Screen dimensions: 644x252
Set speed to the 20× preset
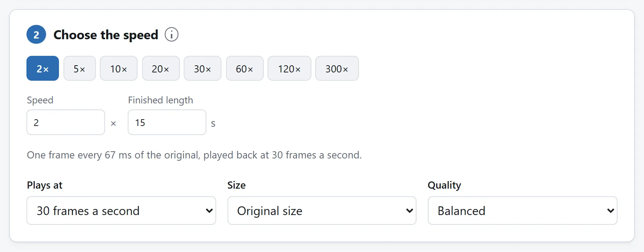coord(161,68)
